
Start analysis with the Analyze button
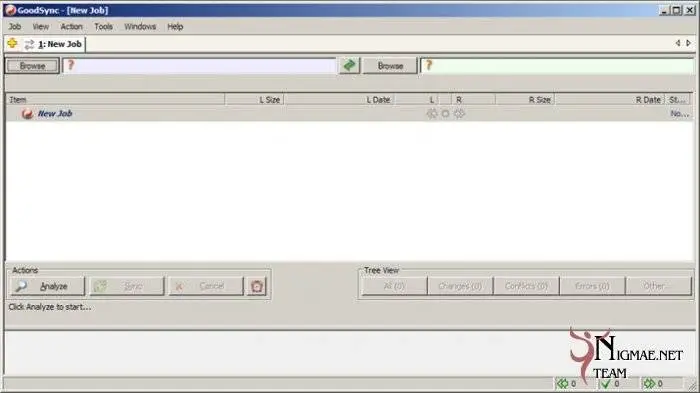[x=47, y=286]
